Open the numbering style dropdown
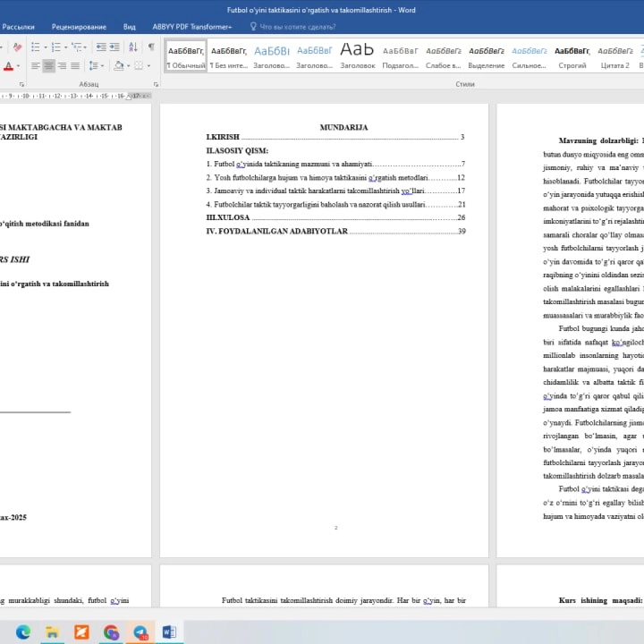The width and height of the screenshot is (644, 644). pyautogui.click(x=65, y=47)
